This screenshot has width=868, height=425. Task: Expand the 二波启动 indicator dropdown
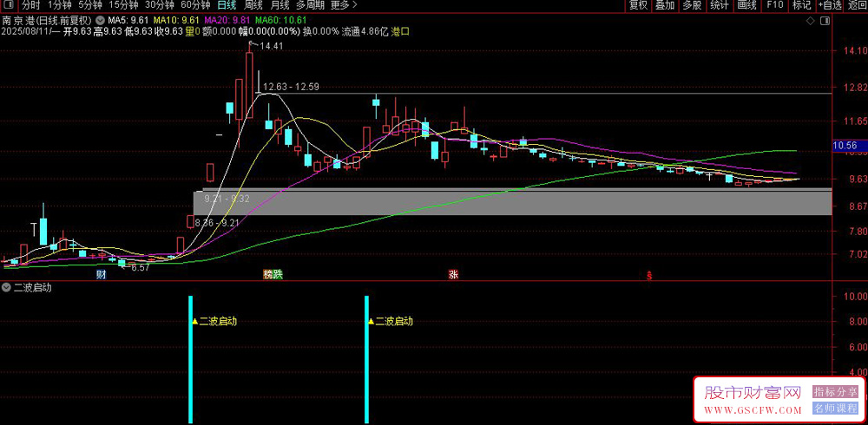click(x=6, y=287)
